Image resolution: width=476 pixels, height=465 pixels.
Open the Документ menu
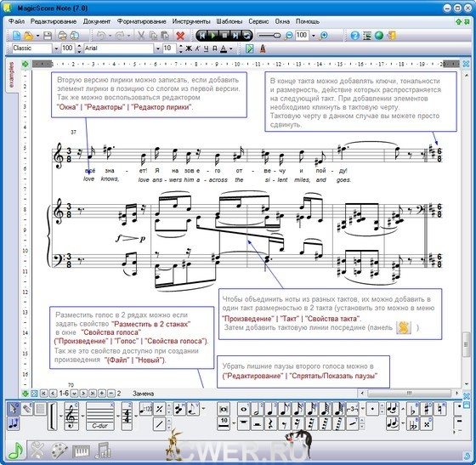[97, 21]
